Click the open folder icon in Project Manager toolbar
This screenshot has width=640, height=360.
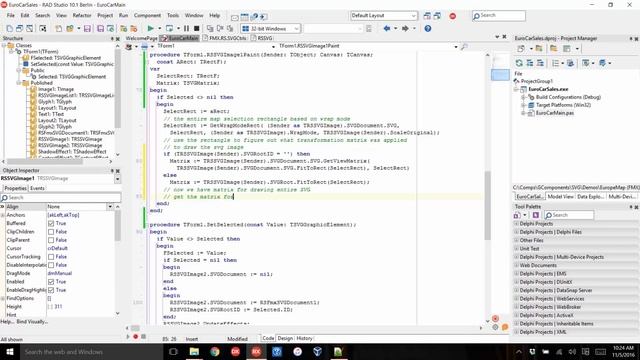click(x=553, y=49)
